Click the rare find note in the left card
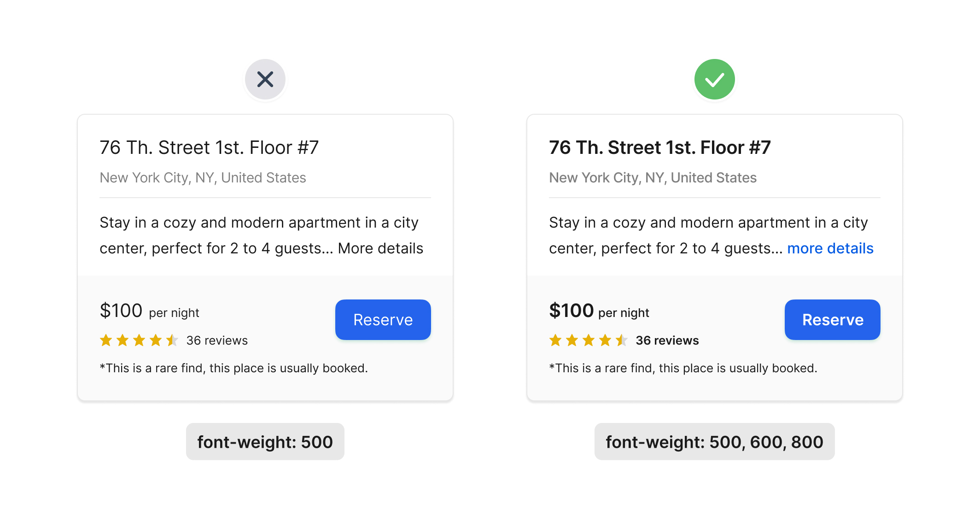This screenshot has height=516, width=980. click(x=233, y=368)
